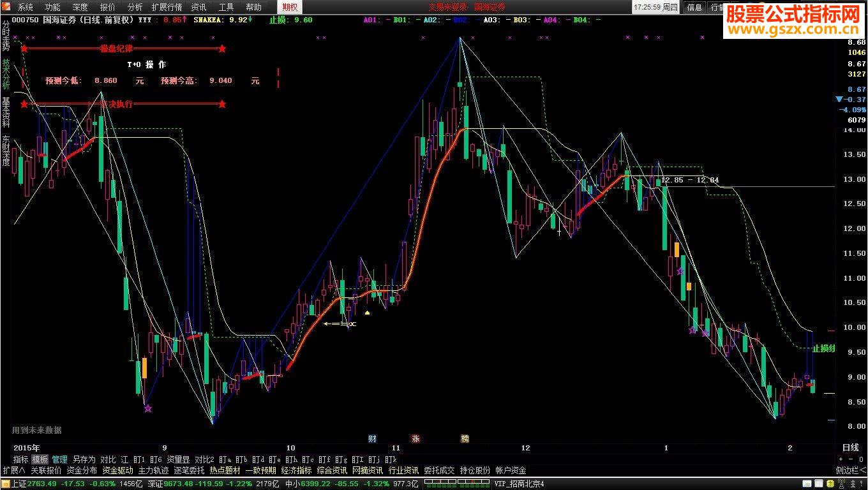Viewport: 868px width, 490px height.
Task: Open the 系统 menu
Action: pos(26,7)
